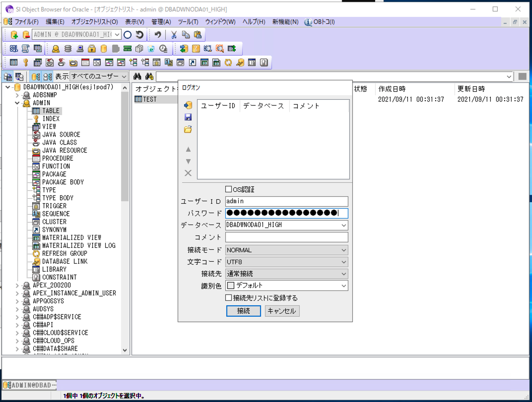Open the 識別色 color selector dropdown
The width and height of the screenshot is (532, 402).
342,286
